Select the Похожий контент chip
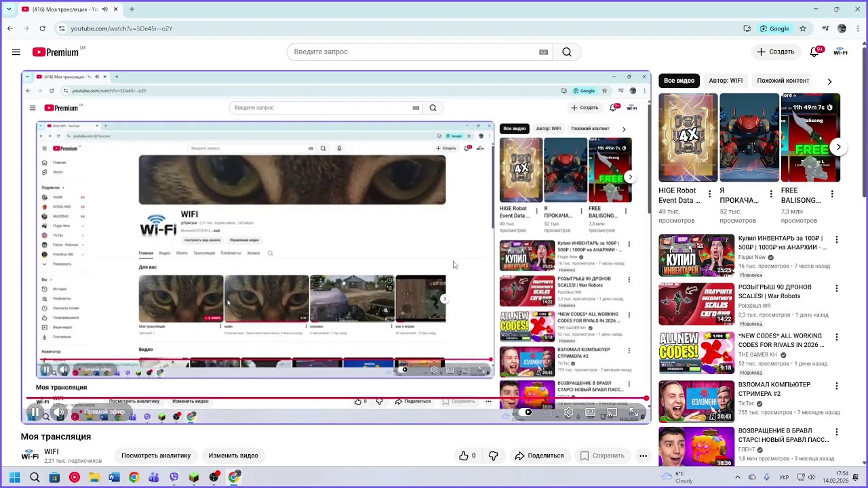The width and height of the screenshot is (868, 488). [783, 81]
